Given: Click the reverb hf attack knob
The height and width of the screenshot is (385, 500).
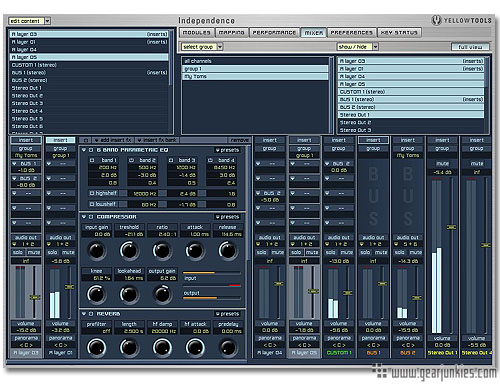Looking at the screenshot, I should (195, 347).
